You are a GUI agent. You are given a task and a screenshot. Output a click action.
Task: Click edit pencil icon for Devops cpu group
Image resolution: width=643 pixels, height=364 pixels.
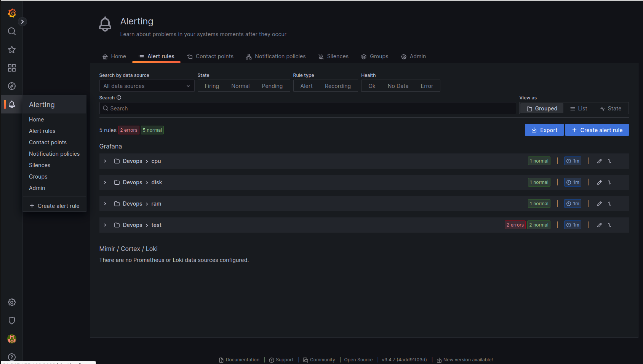(599, 161)
